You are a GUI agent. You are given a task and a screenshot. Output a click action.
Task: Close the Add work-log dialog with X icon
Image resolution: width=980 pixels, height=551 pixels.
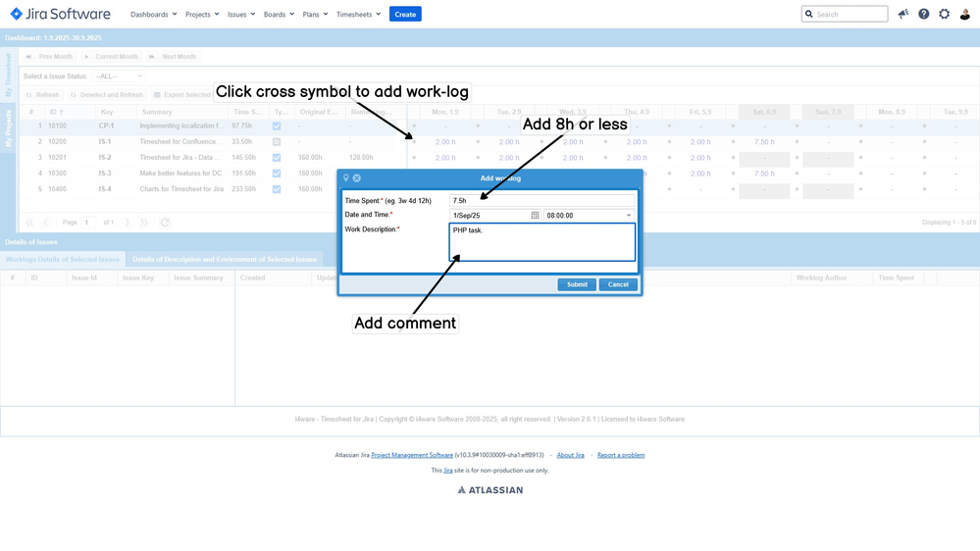click(x=357, y=178)
